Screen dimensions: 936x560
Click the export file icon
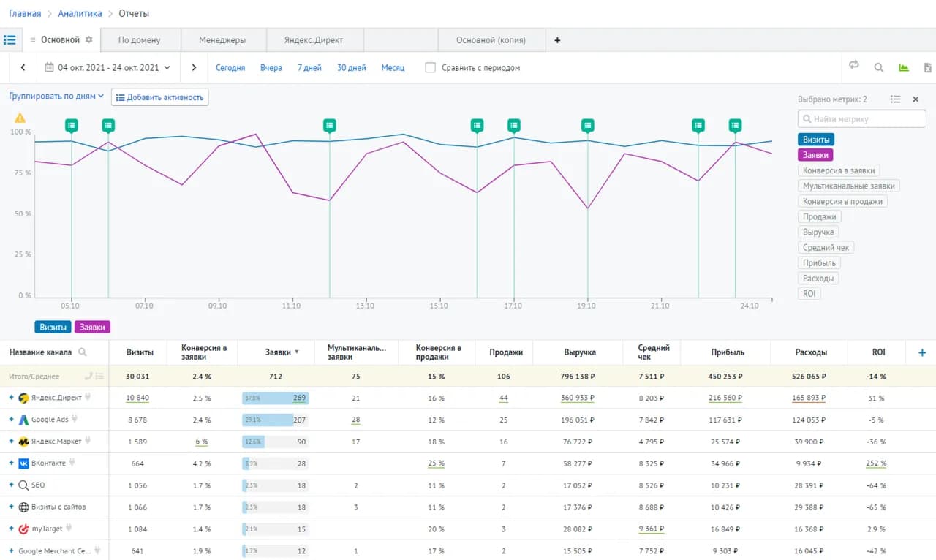(x=928, y=67)
